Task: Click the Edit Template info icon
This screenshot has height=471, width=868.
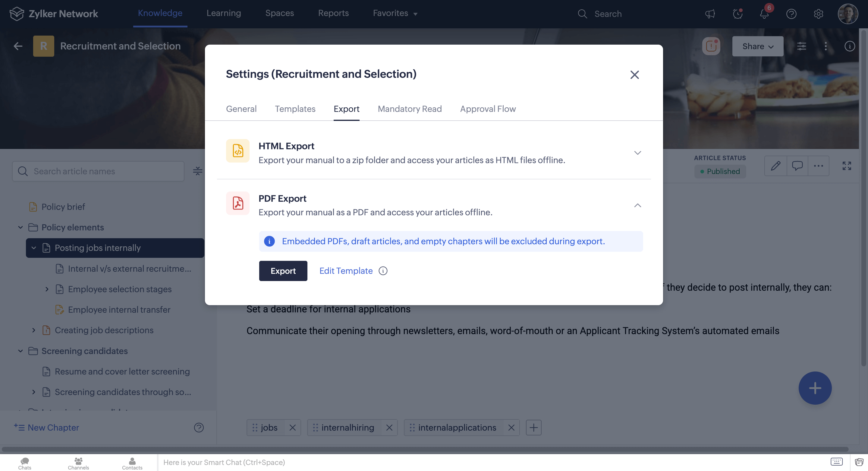Action: (383, 271)
